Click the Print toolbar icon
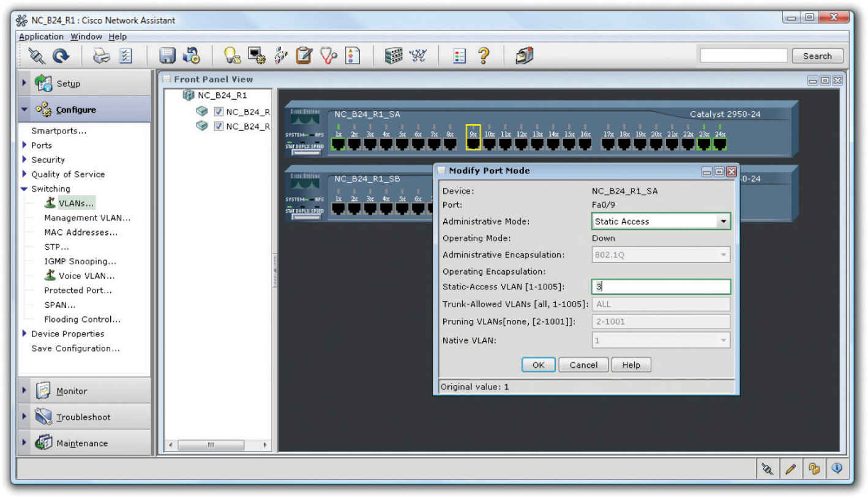 pyautogui.click(x=101, y=56)
